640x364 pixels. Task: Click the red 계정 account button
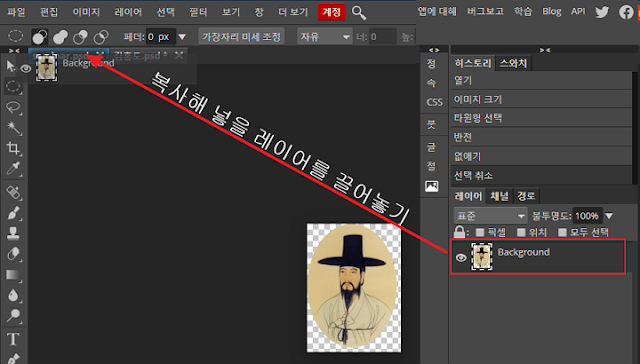(331, 12)
